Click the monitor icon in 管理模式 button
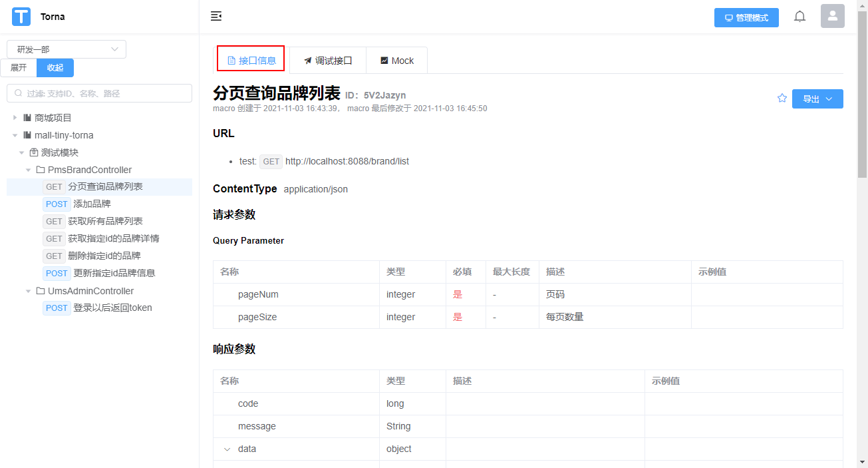This screenshot has height=468, width=868. coord(729,18)
